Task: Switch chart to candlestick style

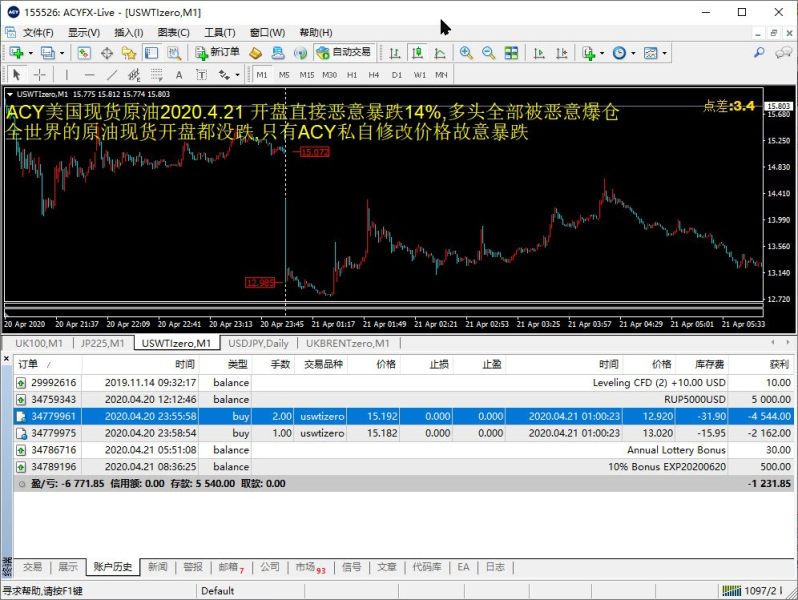Action: [417, 52]
